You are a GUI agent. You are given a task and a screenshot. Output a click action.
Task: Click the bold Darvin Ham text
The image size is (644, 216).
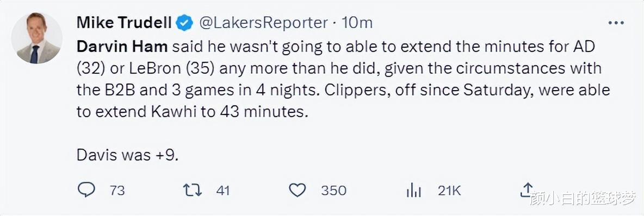click(x=122, y=46)
